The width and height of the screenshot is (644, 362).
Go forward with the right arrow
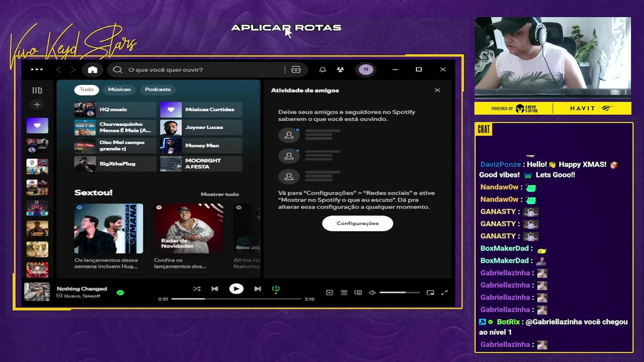point(73,69)
